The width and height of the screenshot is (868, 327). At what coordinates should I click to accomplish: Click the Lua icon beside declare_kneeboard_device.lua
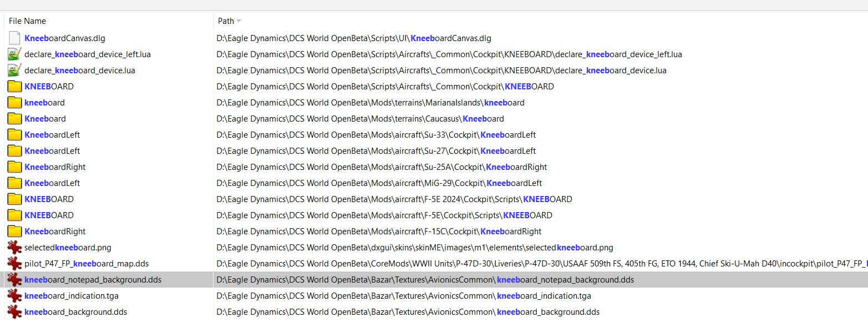coord(15,71)
